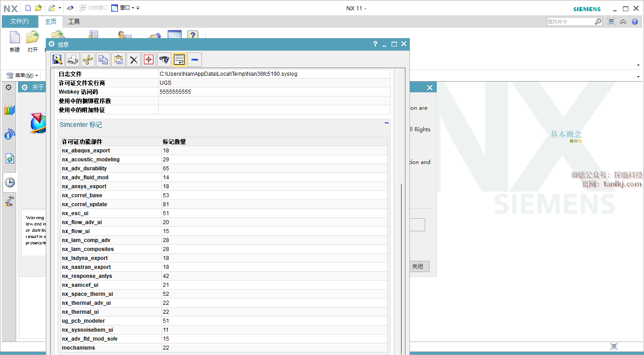This screenshot has width=644, height=355.
Task: Click the 信息 window vertical scrollbar
Action: [401, 269]
